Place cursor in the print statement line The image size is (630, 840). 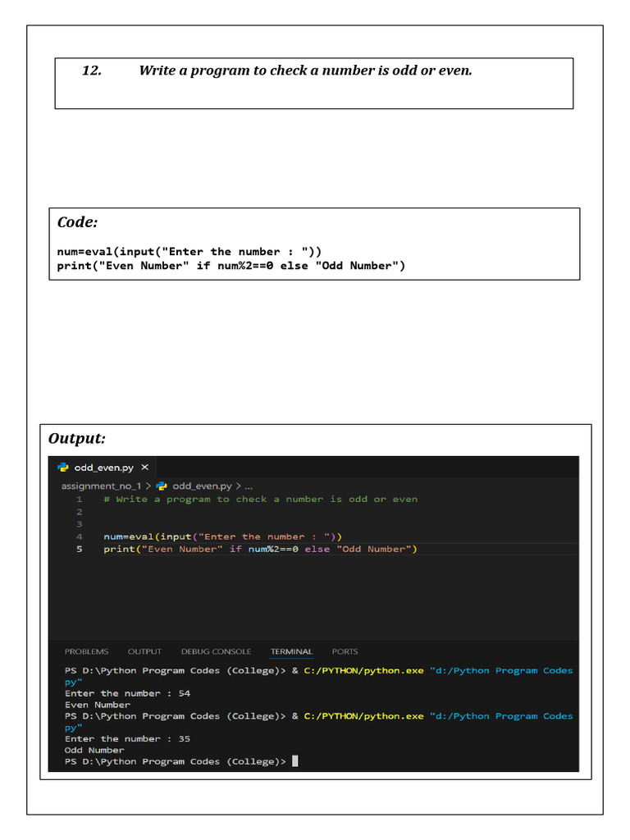point(260,549)
